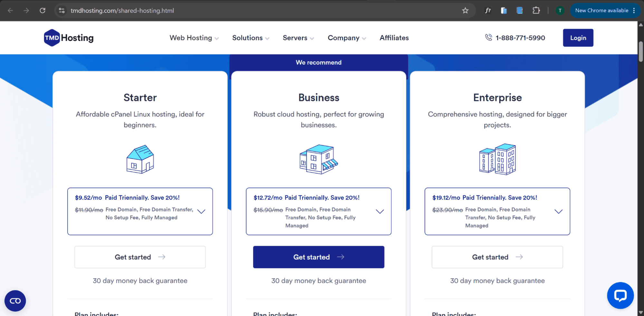View site information icon in address bar
Image resolution: width=644 pixels, height=316 pixels.
click(x=62, y=11)
